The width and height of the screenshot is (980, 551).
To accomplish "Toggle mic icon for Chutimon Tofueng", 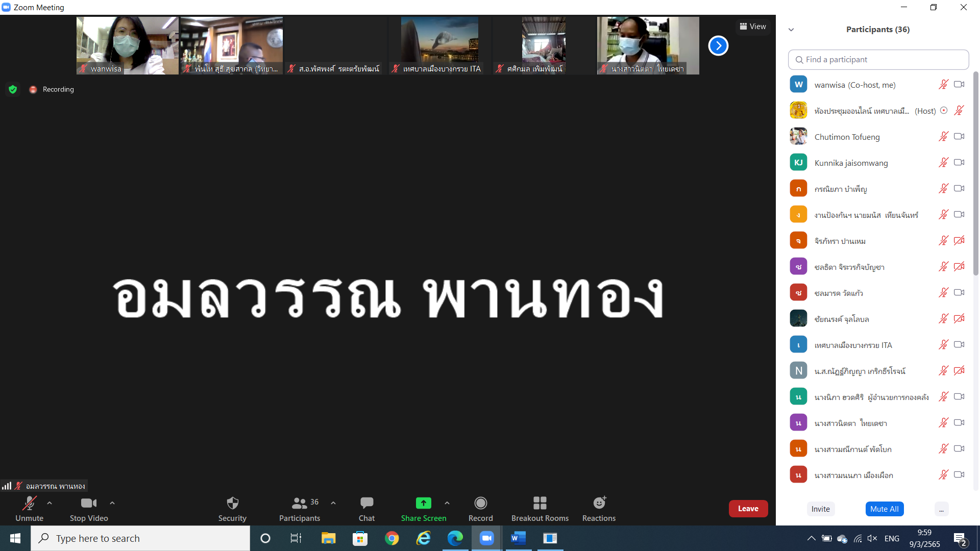I will [943, 136].
